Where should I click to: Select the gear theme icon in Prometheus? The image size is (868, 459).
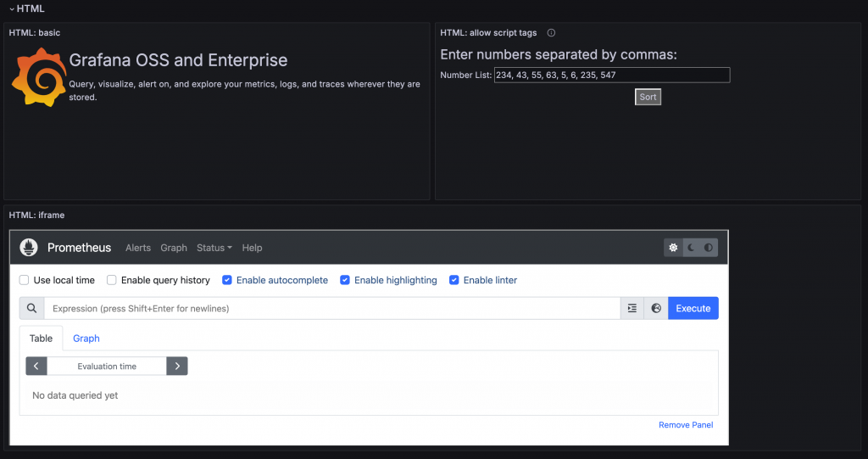click(673, 248)
